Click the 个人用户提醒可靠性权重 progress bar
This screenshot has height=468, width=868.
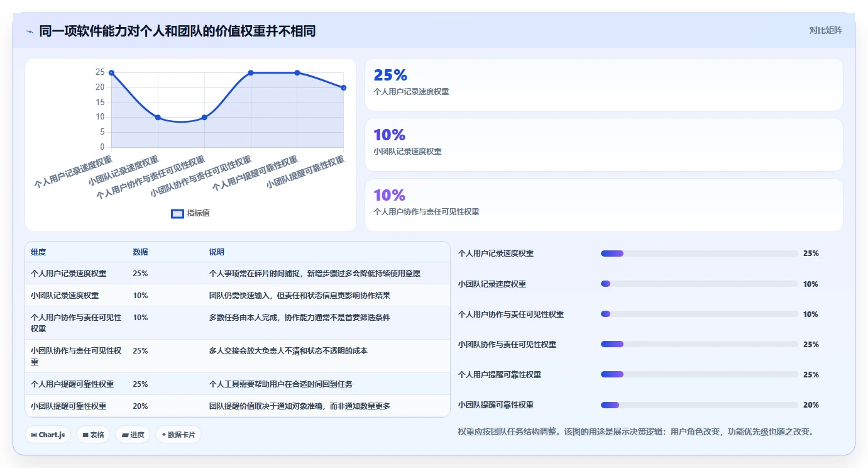point(699,374)
